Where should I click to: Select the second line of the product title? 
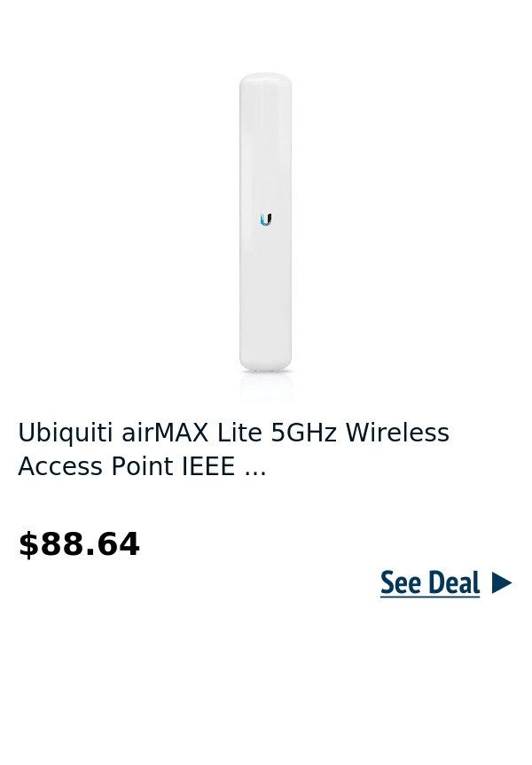tap(142, 466)
